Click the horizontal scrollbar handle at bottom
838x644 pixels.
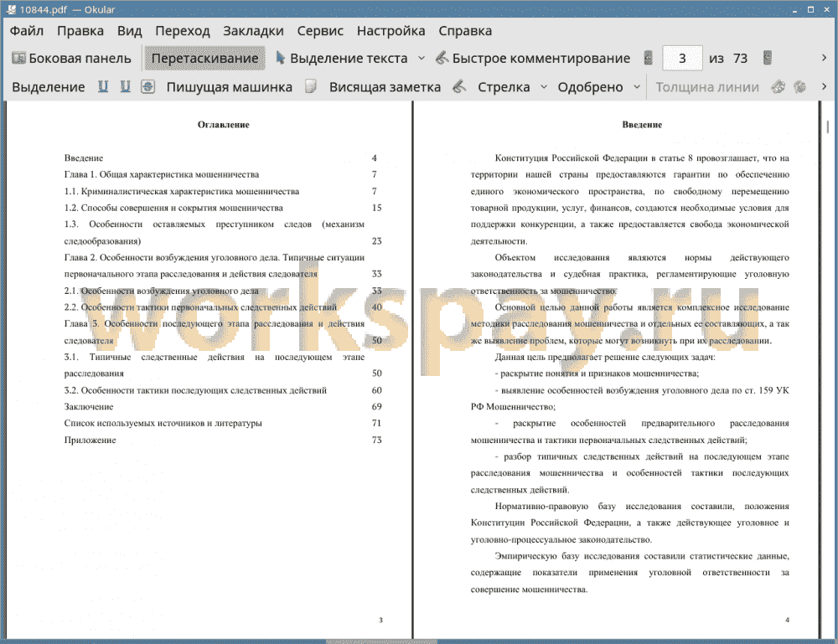click(381, 641)
